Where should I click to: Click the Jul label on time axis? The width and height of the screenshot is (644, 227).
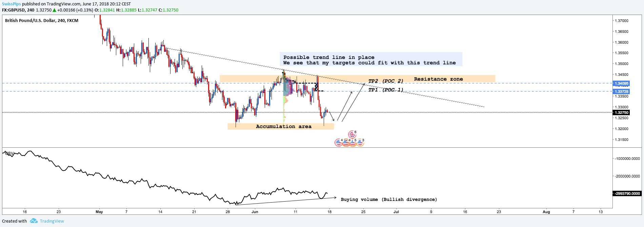tap(396, 212)
